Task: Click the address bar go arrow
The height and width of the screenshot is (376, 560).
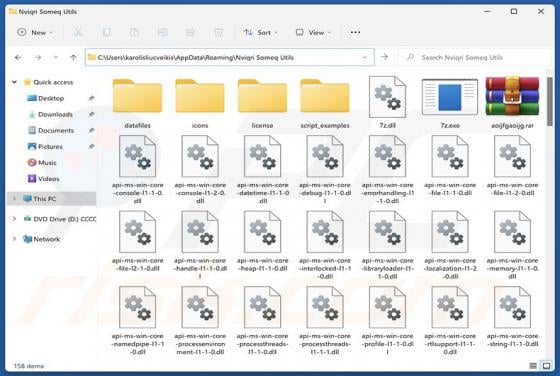Action: pos(384,57)
